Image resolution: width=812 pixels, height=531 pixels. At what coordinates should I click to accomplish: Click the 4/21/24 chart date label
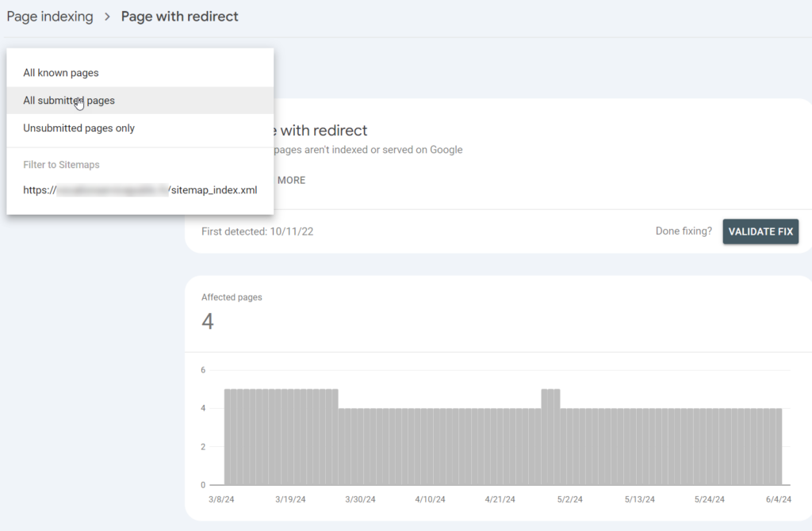[500, 499]
